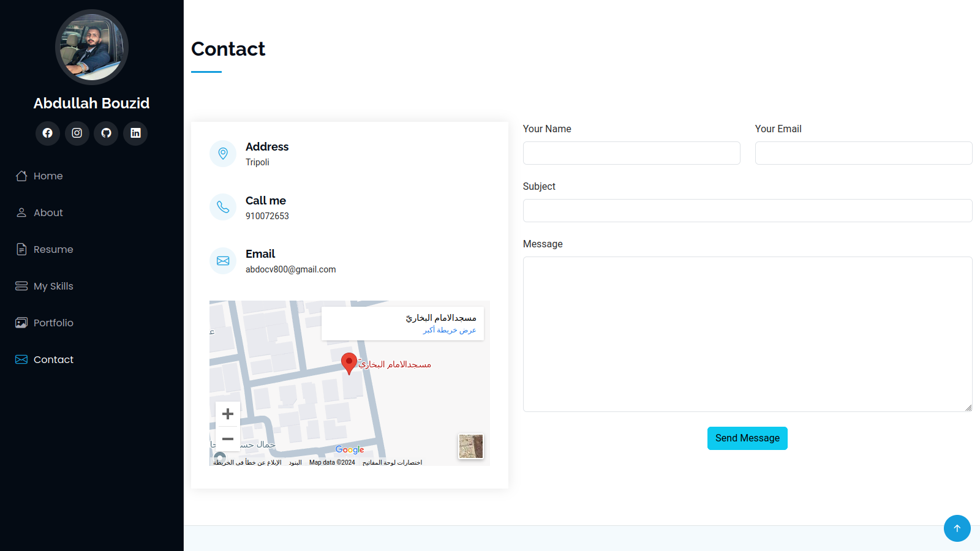
Task: Zoom out on the map
Action: (228, 439)
